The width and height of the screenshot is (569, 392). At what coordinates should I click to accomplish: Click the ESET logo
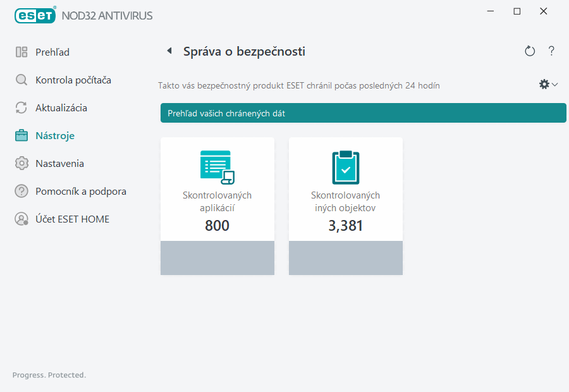tap(35, 15)
